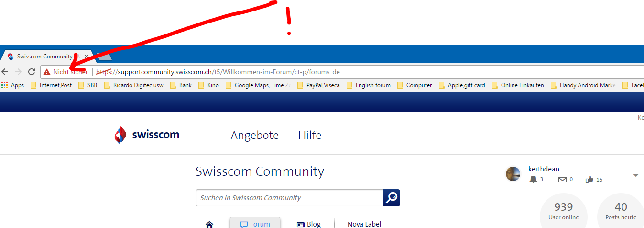This screenshot has height=228, width=644.
Task: Open notifications bell icon
Action: pyautogui.click(x=533, y=180)
